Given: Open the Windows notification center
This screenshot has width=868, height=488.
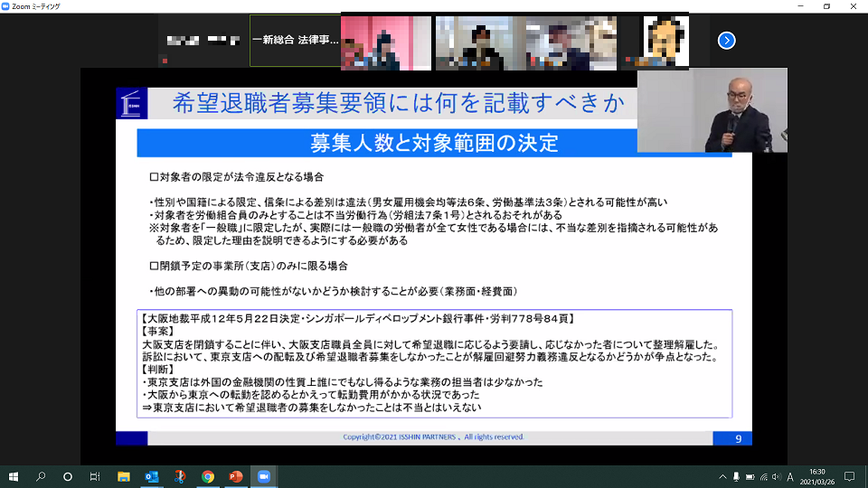Looking at the screenshot, I should tap(849, 476).
